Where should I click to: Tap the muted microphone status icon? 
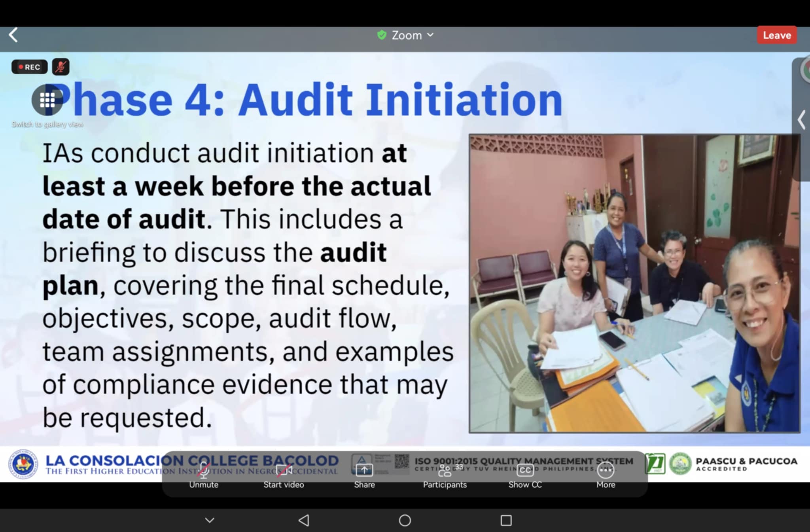pos(61,67)
